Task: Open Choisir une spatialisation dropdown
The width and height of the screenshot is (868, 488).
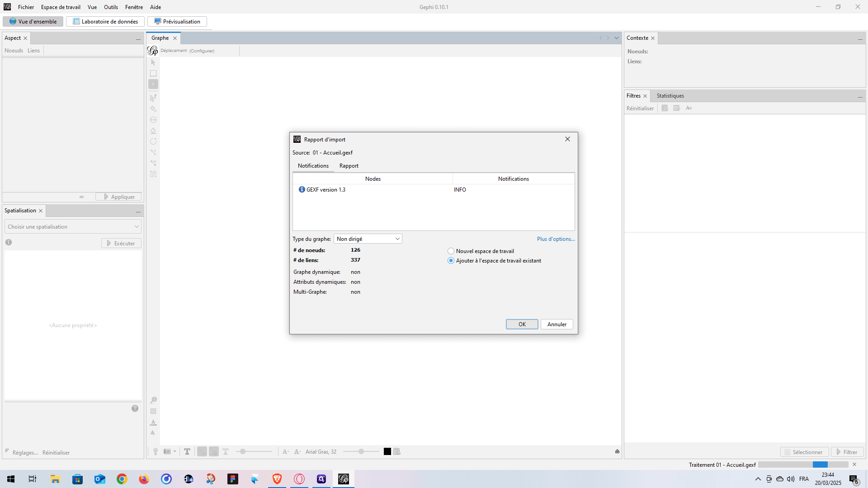Action: tap(73, 227)
